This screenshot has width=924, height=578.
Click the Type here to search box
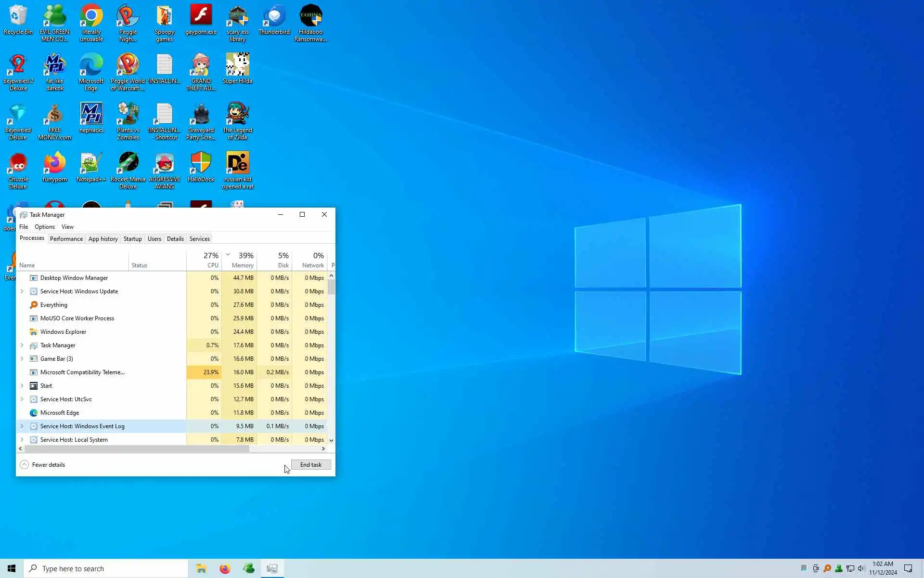106,568
